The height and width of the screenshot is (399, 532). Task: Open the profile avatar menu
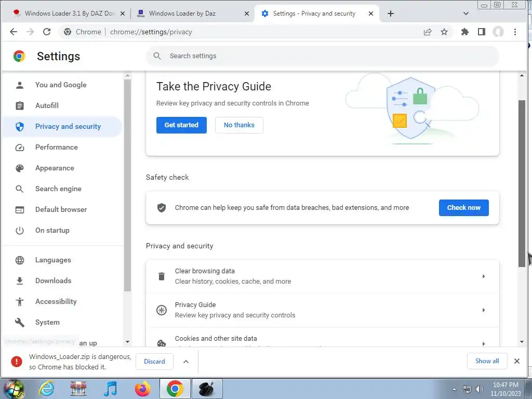pos(498,32)
